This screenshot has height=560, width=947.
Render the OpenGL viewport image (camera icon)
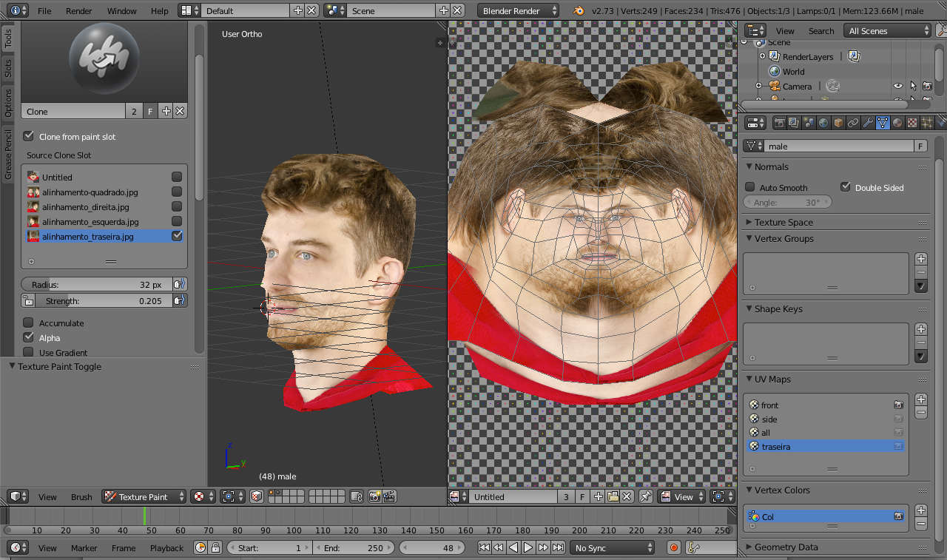(374, 496)
